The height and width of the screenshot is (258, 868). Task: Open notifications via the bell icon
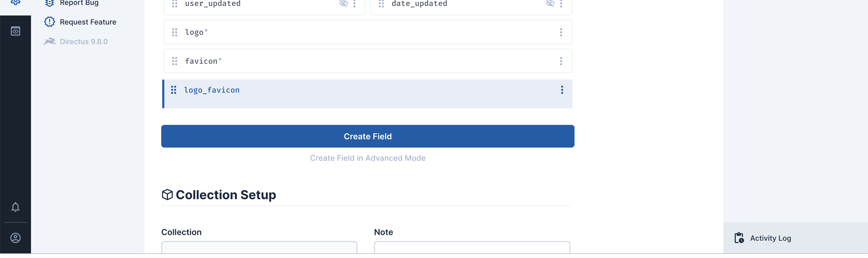[x=15, y=207]
